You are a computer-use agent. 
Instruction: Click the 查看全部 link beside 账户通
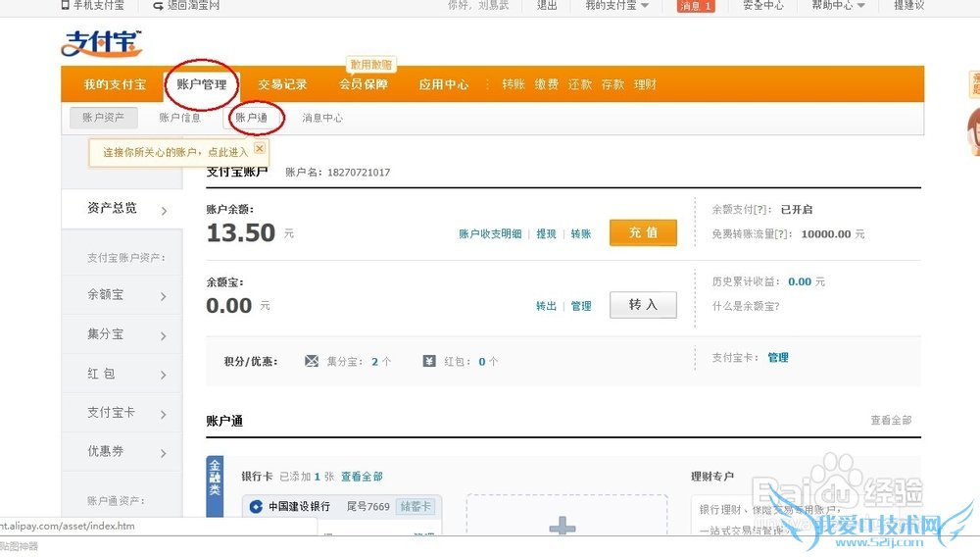[x=890, y=420]
